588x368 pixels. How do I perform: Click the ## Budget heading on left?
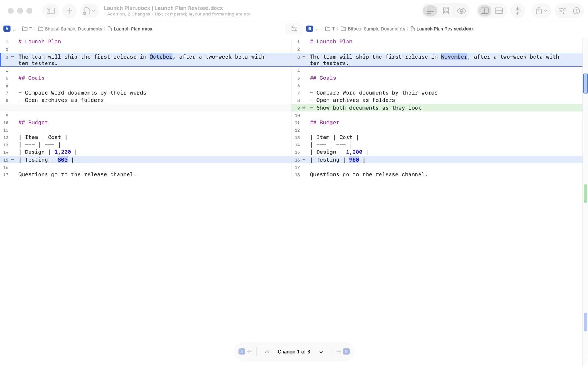33,123
